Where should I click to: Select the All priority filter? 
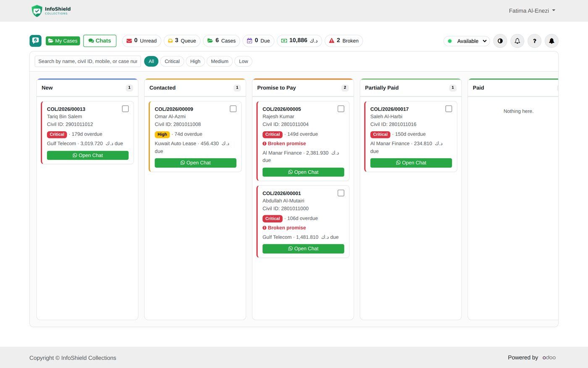151,61
